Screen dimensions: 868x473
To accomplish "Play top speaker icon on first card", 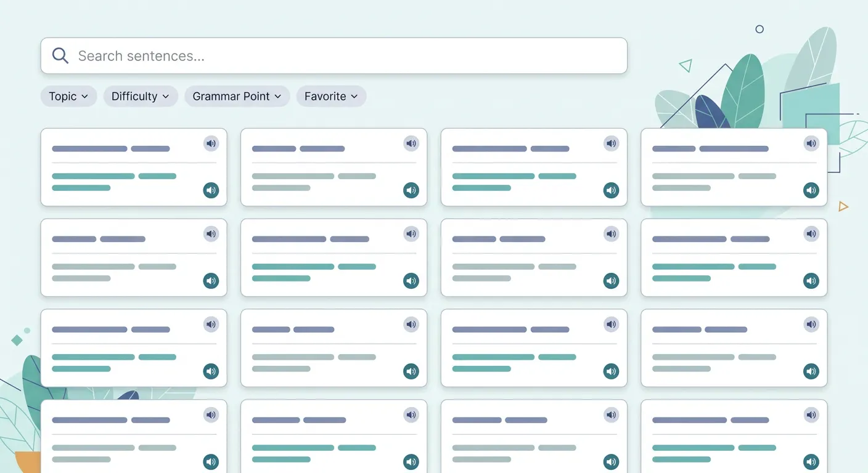I will pyautogui.click(x=211, y=144).
